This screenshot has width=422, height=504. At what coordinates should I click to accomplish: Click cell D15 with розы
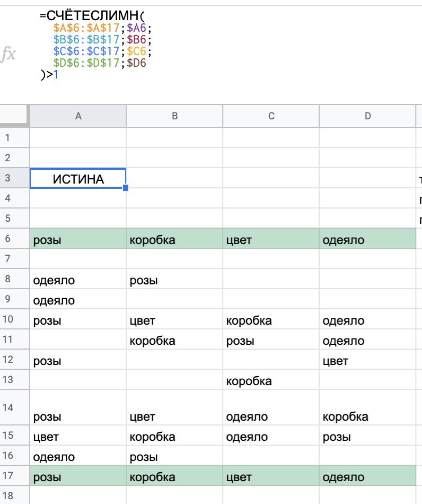(x=368, y=435)
